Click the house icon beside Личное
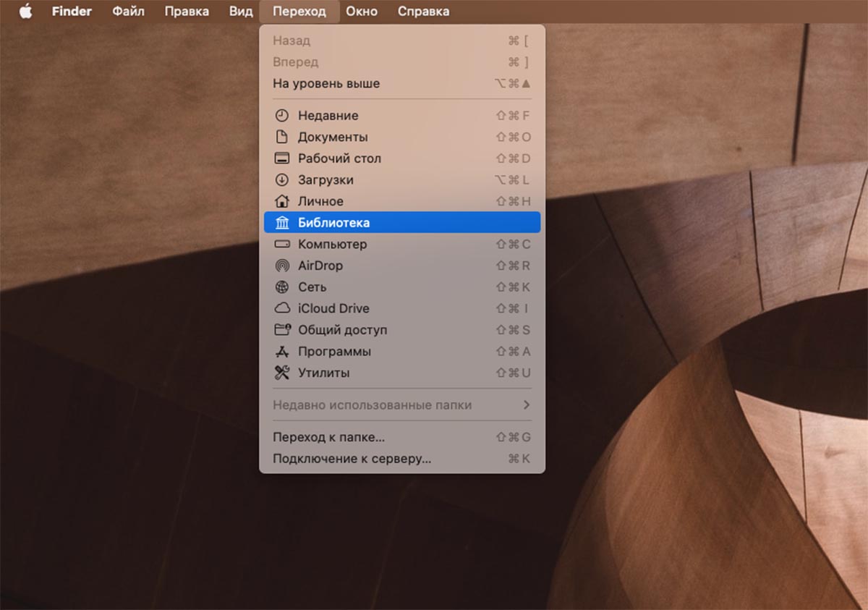 click(x=282, y=201)
